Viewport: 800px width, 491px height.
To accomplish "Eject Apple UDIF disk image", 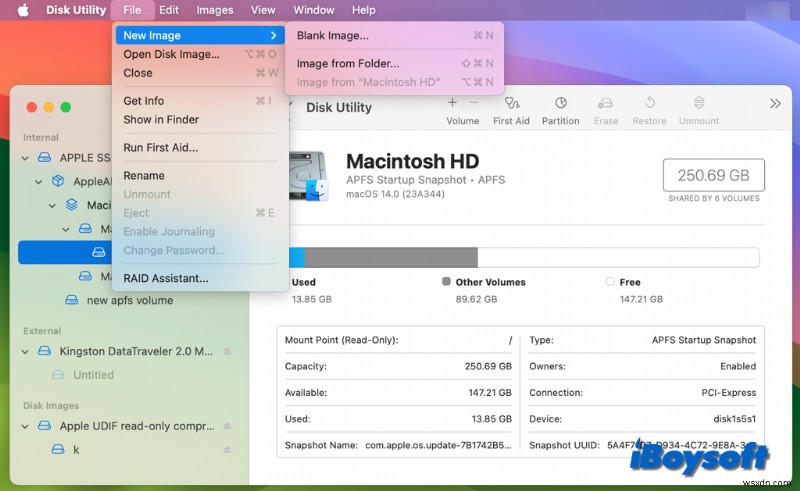I will [x=228, y=426].
